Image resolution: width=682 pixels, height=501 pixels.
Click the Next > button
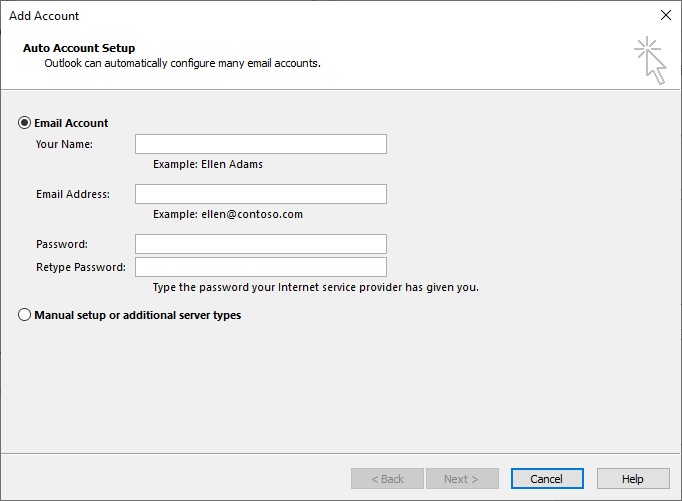tap(462, 479)
